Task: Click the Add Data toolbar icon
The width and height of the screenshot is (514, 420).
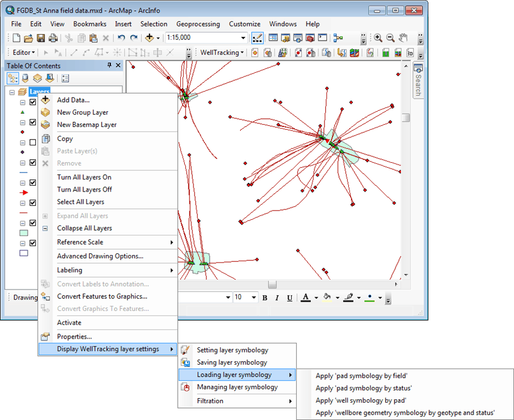Action: 150,38
